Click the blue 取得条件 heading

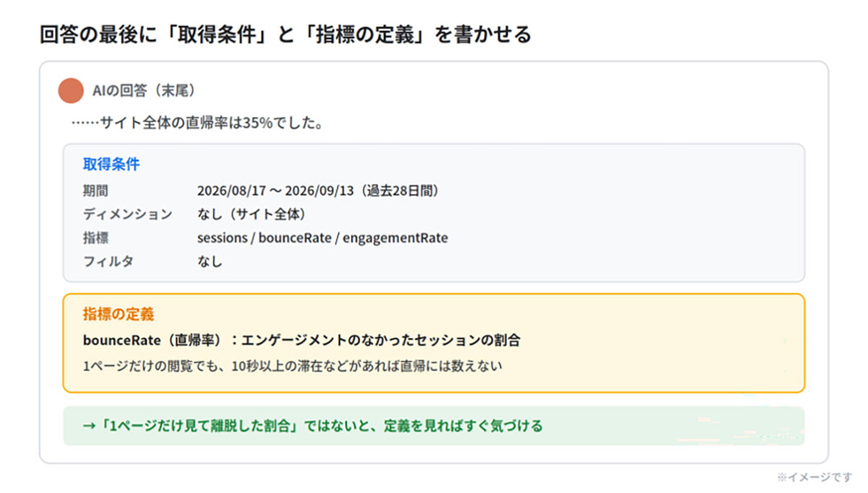click(x=111, y=163)
